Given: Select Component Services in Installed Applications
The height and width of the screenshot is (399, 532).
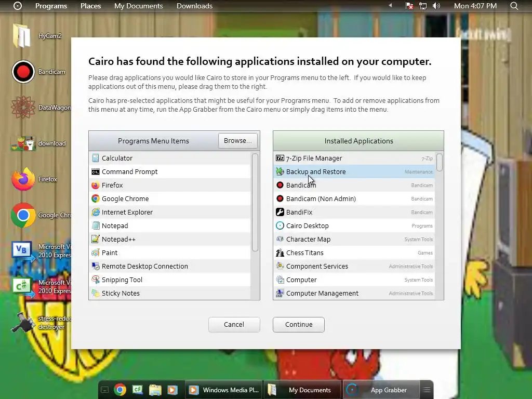Looking at the screenshot, I should [x=354, y=267].
